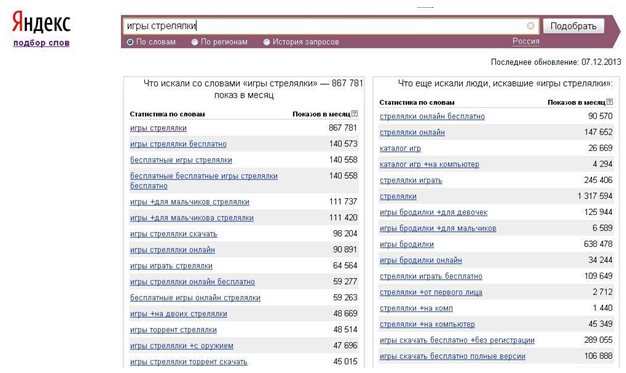The width and height of the screenshot is (626, 373).
Task: Open the 'игры торрент стрелялки' link
Action: pyautogui.click(x=173, y=330)
